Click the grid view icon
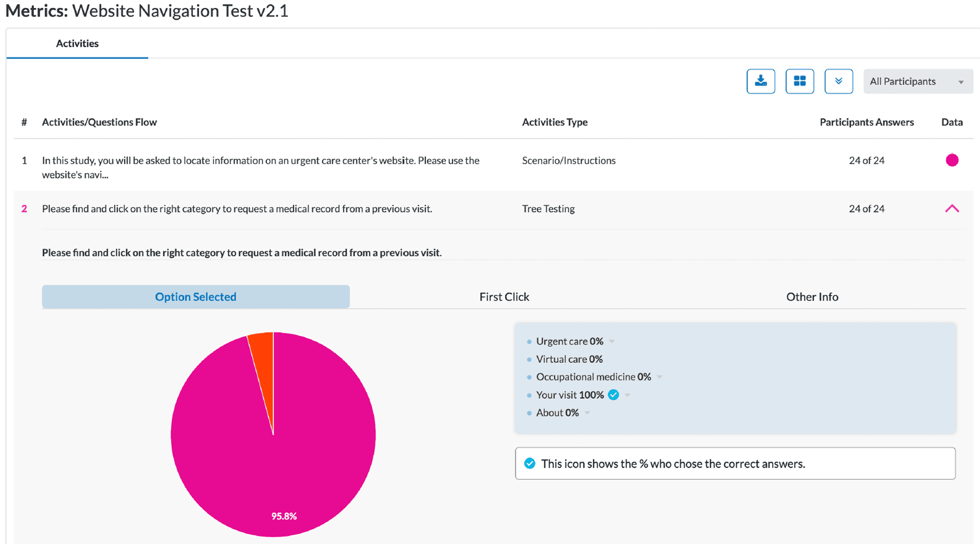The height and width of the screenshot is (544, 980). click(800, 81)
